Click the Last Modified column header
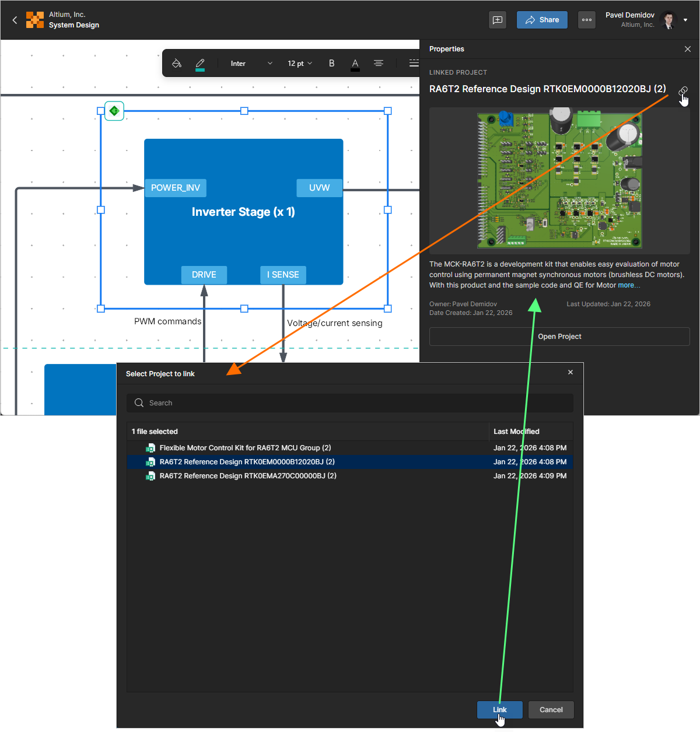The width and height of the screenshot is (700, 732). (x=516, y=432)
